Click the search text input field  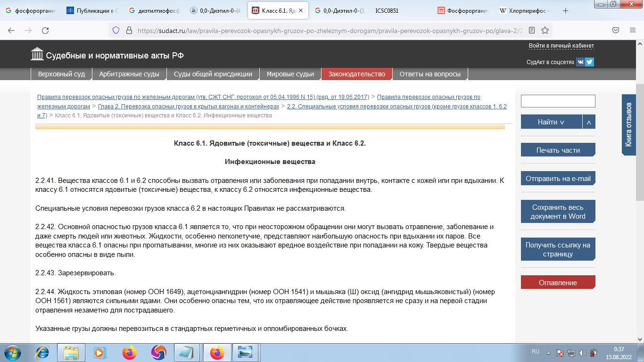[558, 101]
